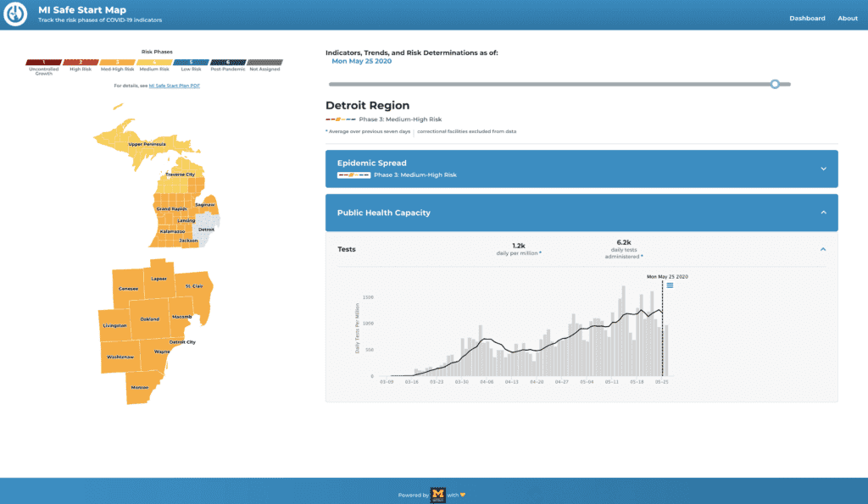
Task: Select the Lansing region on the map
Action: [186, 220]
